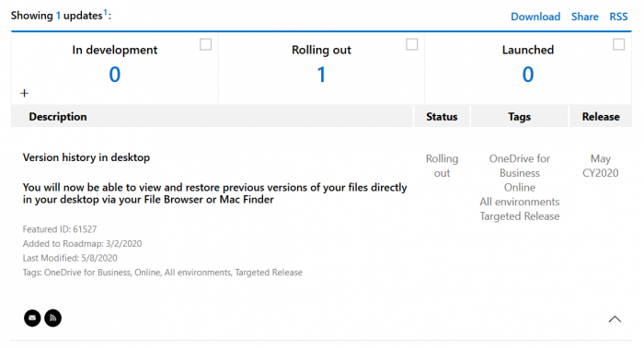Click the footnote superscript 1 after updates
This screenshot has width=644, height=348.
(x=105, y=12)
